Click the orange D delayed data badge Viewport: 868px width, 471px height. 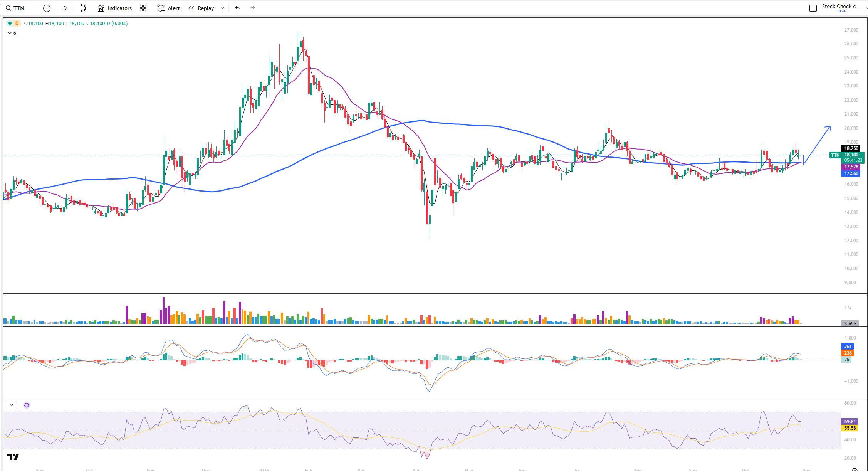pos(17,24)
